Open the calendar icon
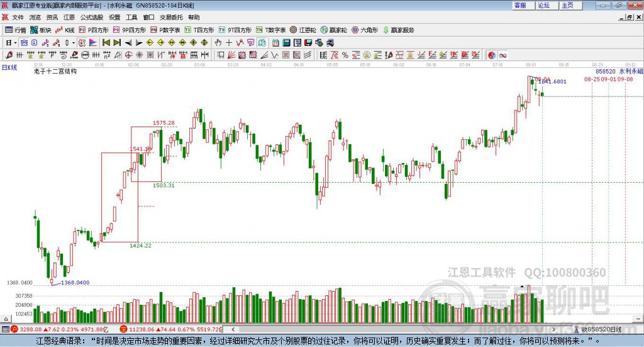Screen dimensions: 644x347 click(x=275, y=43)
